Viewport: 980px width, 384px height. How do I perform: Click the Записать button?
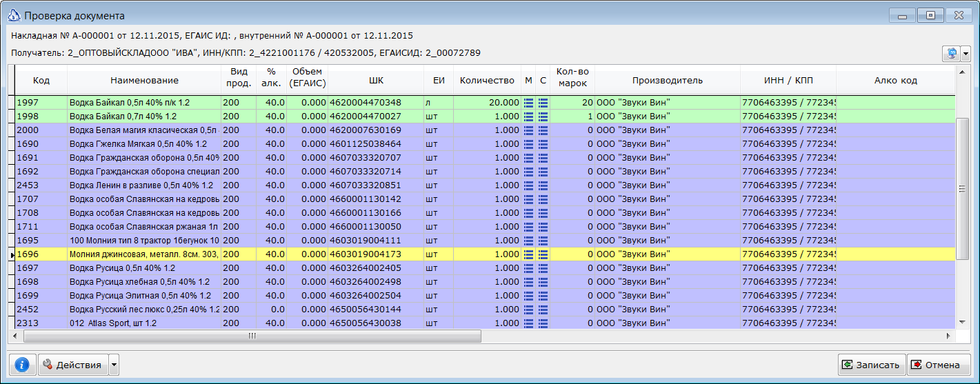[871, 365]
